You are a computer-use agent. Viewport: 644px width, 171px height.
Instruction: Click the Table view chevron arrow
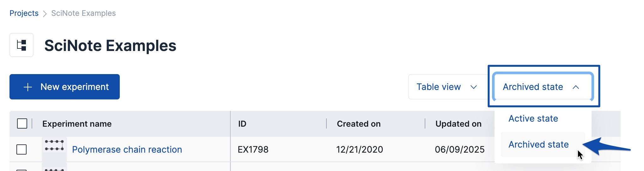473,87
